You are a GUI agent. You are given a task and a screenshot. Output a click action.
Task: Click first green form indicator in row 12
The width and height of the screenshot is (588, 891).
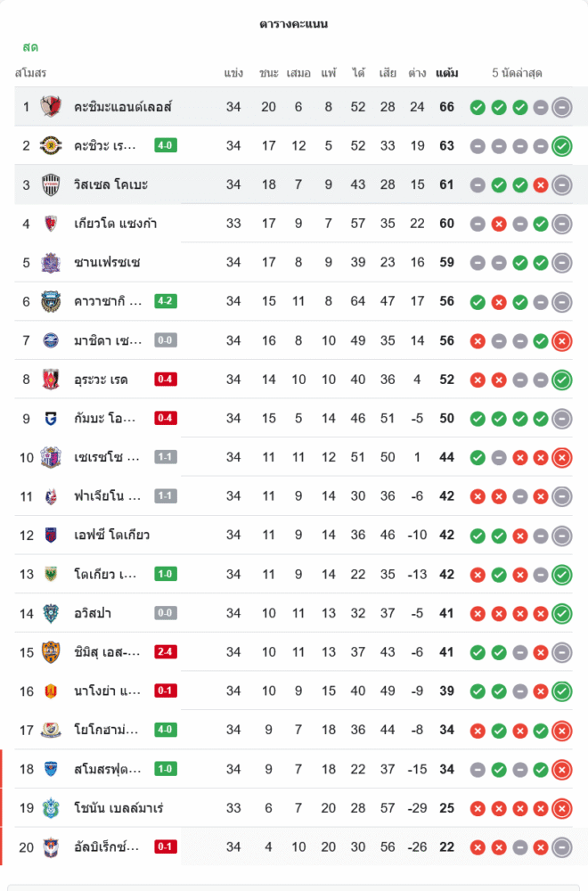coord(478,535)
